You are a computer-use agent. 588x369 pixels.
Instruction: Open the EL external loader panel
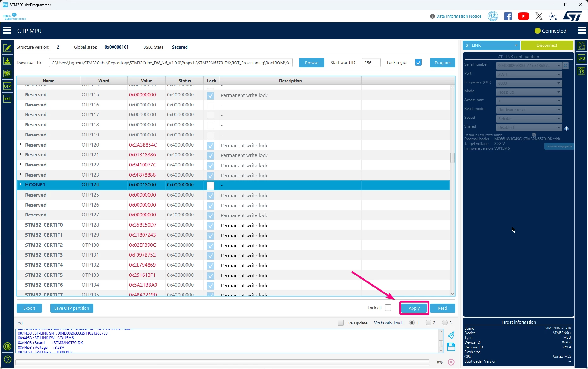pyautogui.click(x=8, y=347)
